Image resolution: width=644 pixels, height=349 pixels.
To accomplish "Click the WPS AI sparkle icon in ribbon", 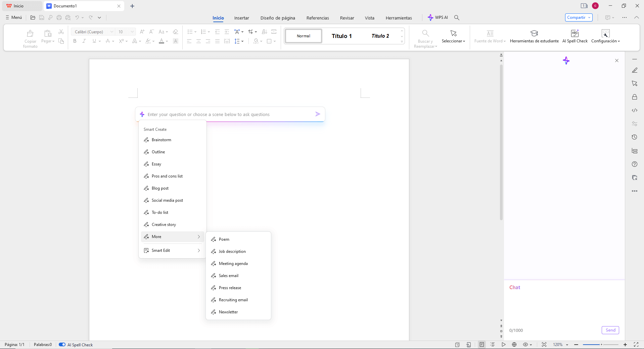I will click(x=430, y=17).
